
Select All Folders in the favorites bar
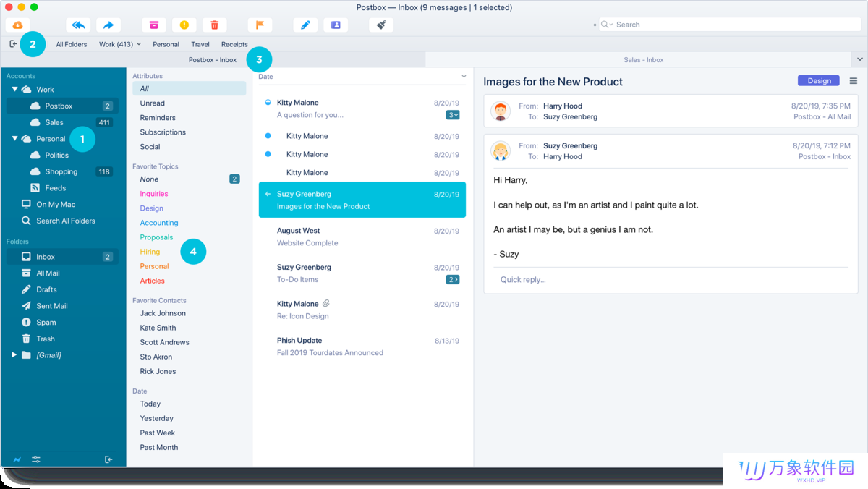72,44
